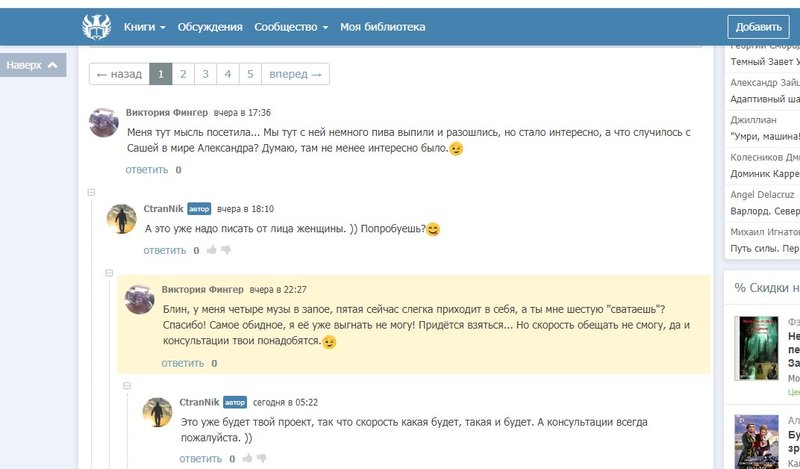
Task: Expand the Сообщество dropdown menu
Action: [291, 27]
